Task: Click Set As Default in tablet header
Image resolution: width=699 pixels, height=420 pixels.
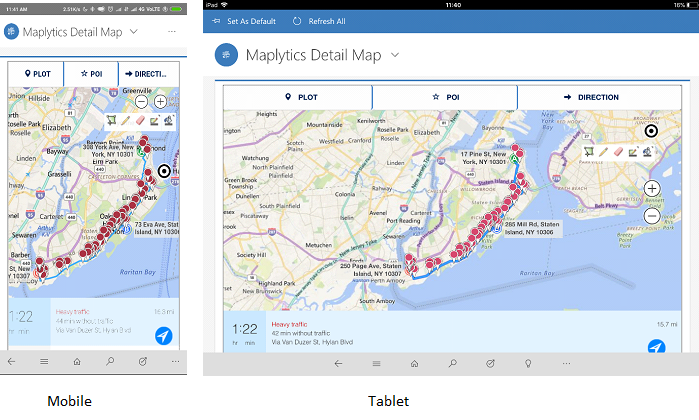Action: (244, 21)
